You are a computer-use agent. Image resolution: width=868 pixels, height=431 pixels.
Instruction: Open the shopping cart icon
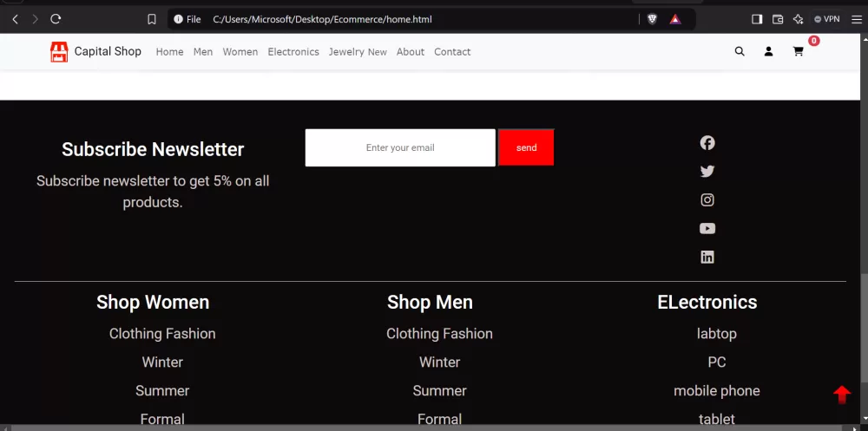pyautogui.click(x=798, y=51)
